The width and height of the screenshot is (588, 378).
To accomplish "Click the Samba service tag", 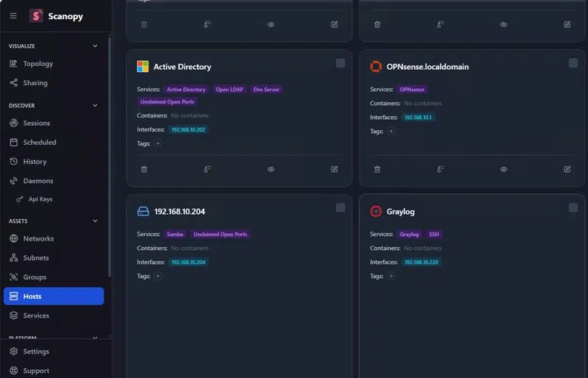I will pos(175,235).
